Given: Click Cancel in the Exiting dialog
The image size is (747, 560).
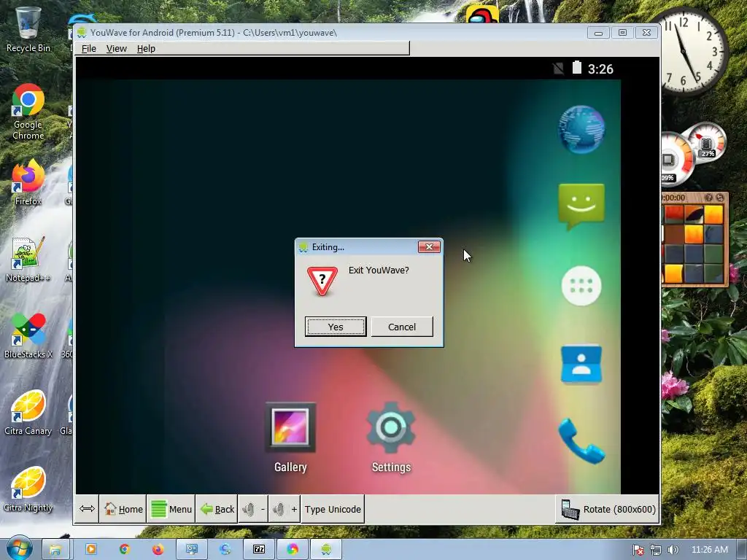Looking at the screenshot, I should [x=402, y=327].
